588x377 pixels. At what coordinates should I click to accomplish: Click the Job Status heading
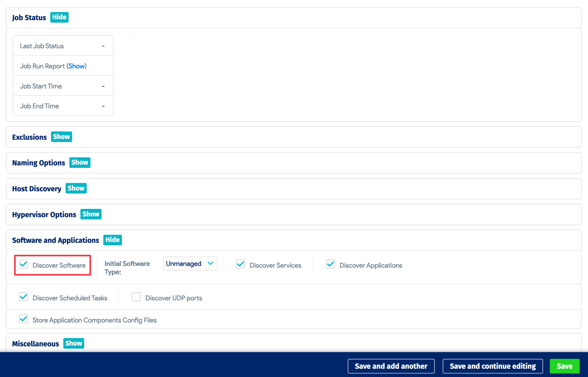pyautogui.click(x=29, y=18)
